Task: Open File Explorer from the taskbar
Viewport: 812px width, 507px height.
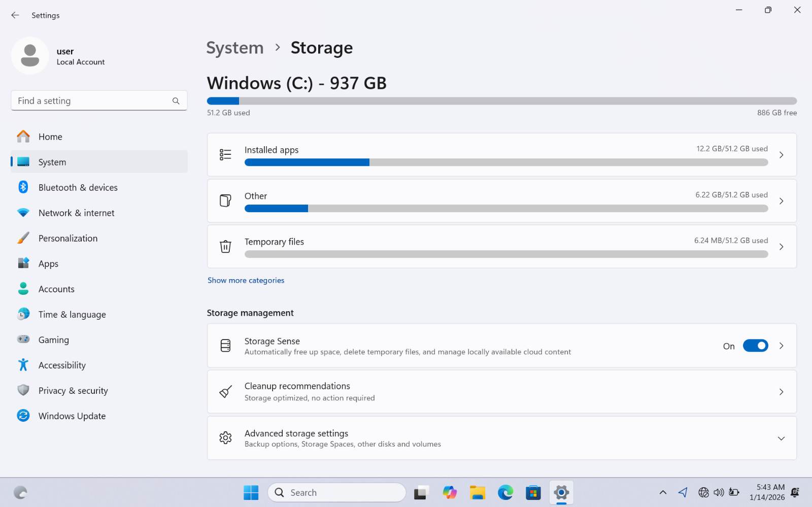Action: click(477, 492)
